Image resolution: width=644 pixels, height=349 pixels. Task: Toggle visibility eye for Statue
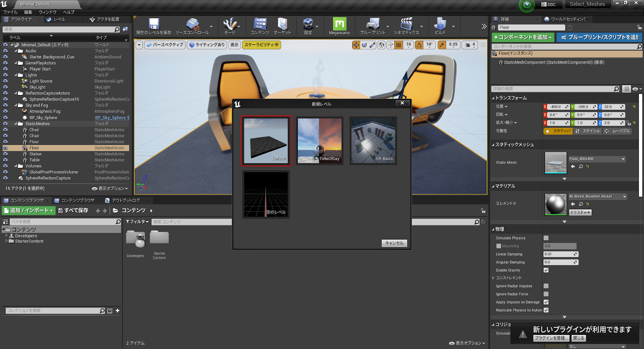point(5,154)
